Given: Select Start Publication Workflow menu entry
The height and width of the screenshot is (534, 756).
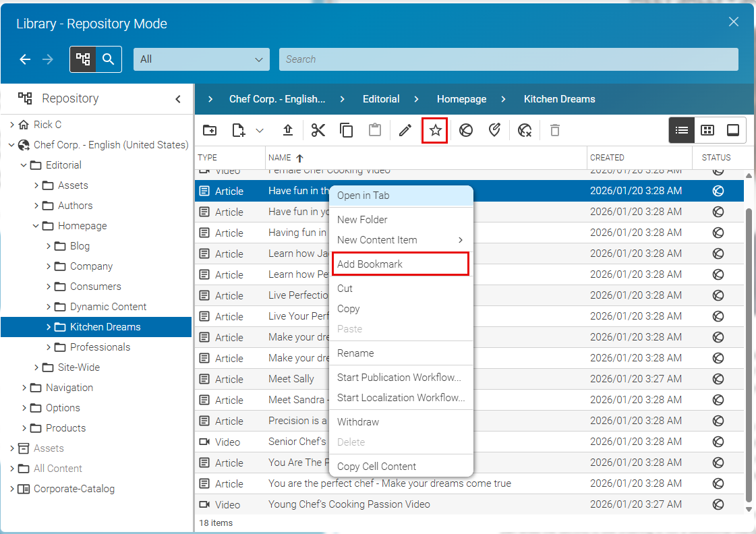Looking at the screenshot, I should pos(399,378).
